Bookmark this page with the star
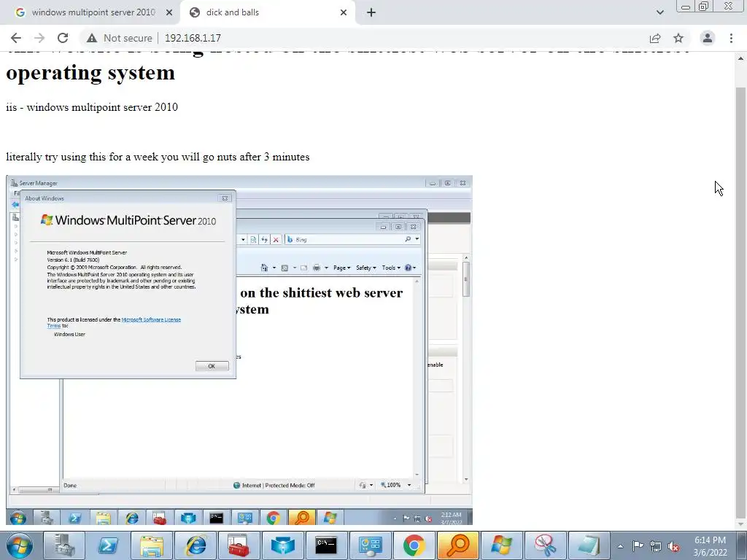This screenshot has width=747, height=560. click(x=678, y=38)
